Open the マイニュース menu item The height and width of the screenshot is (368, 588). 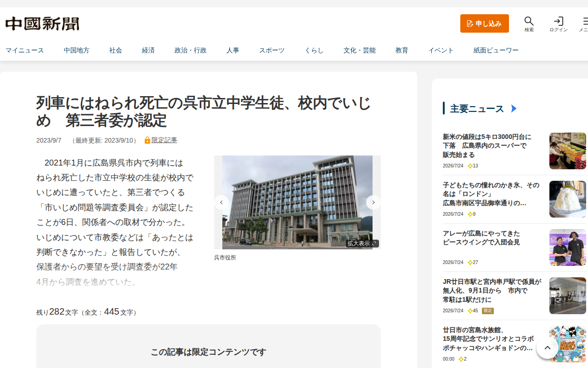pyautogui.click(x=25, y=50)
